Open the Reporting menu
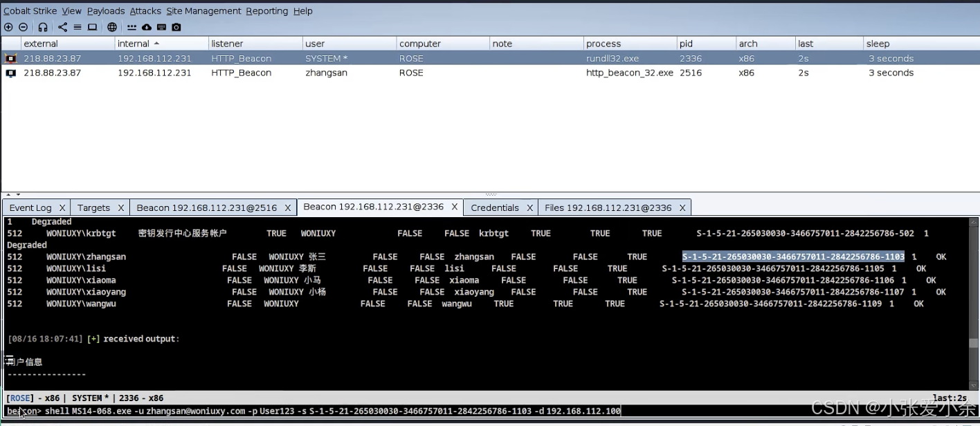980x426 pixels. point(266,11)
